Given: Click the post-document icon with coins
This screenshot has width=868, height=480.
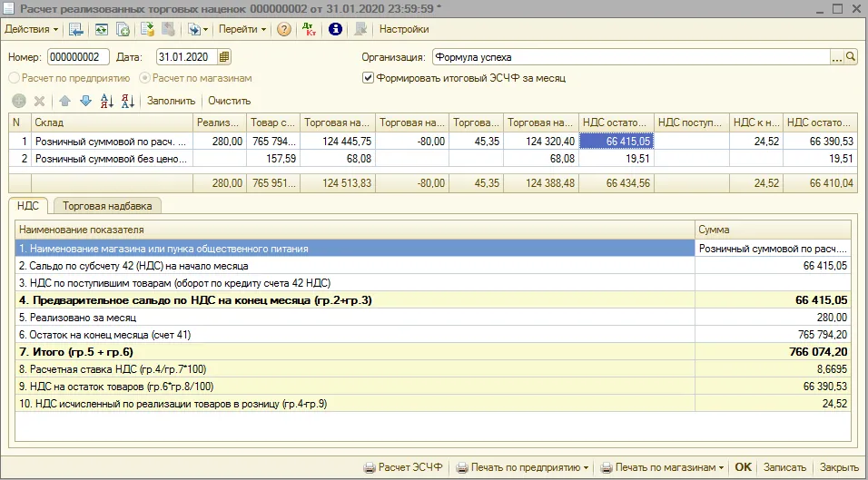Looking at the screenshot, I should tap(147, 29).
